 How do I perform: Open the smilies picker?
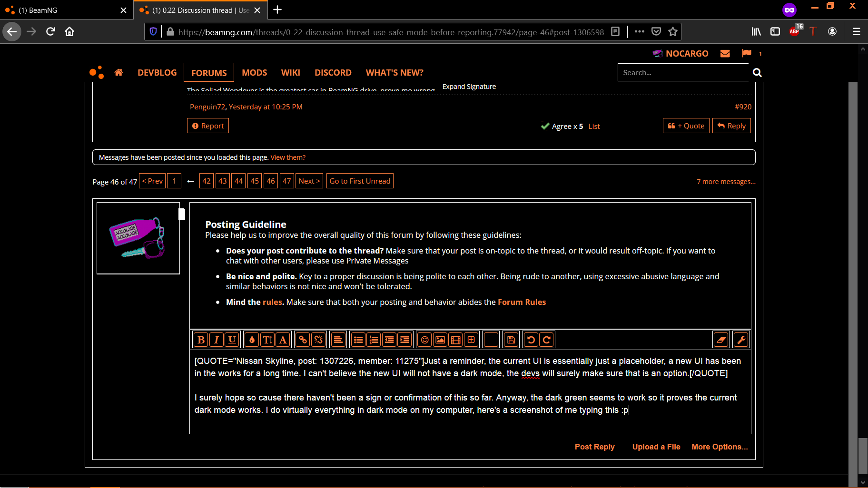click(x=424, y=340)
